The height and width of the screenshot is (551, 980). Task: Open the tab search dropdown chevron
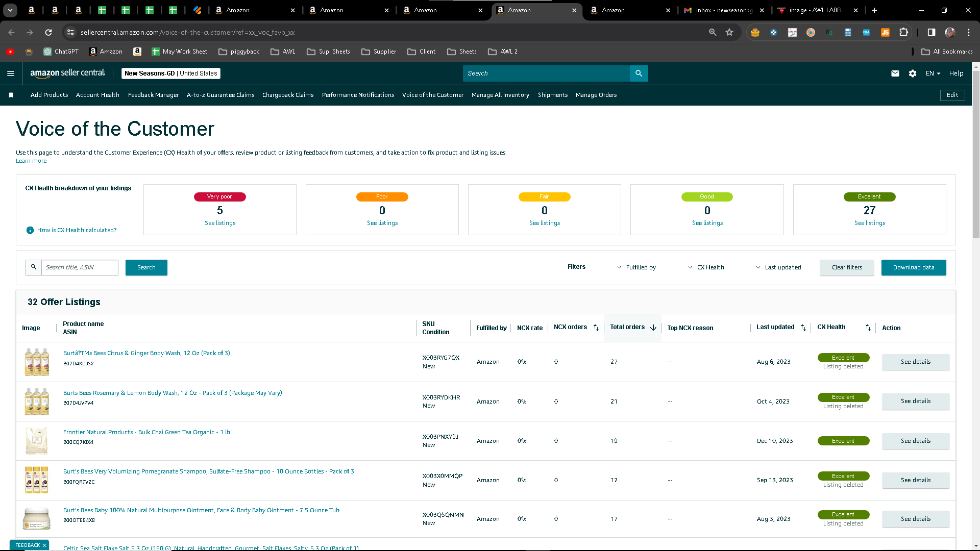10,10
